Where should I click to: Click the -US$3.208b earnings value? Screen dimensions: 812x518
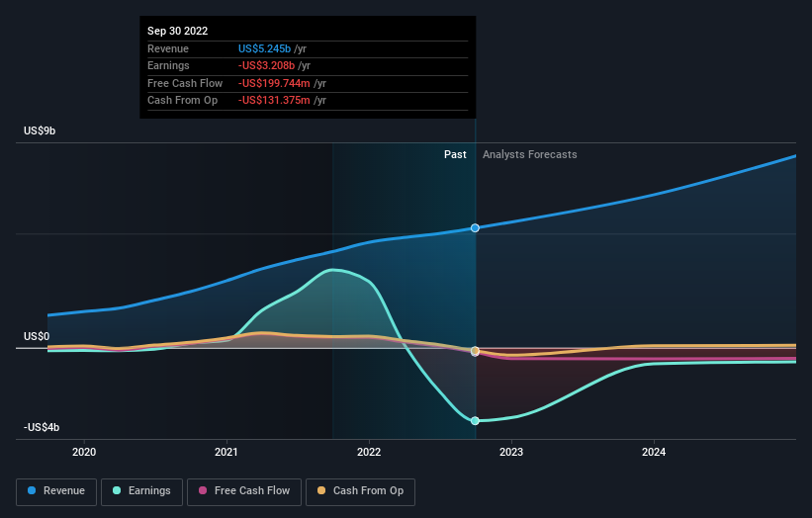pos(266,65)
